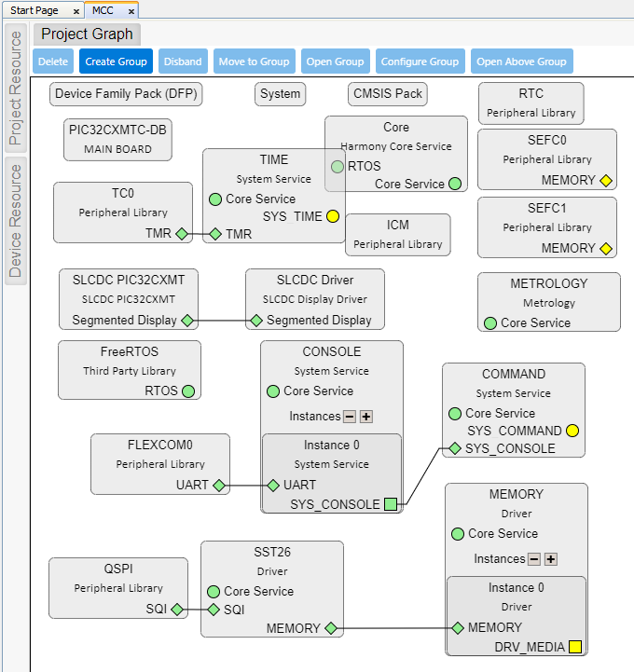The image size is (634, 672).
Task: Remove a MEMORY driver instance with minus
Action: (534, 559)
